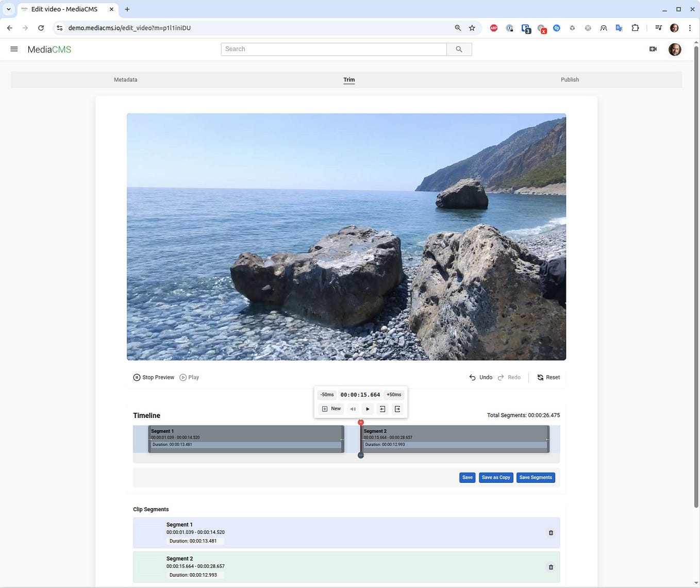Select the red playhead marker on the timeline

click(361, 422)
